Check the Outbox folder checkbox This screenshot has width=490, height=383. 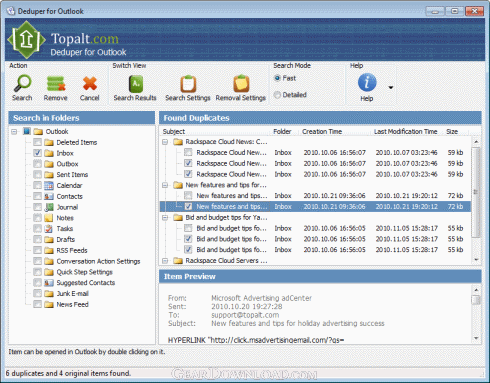pyautogui.click(x=38, y=164)
